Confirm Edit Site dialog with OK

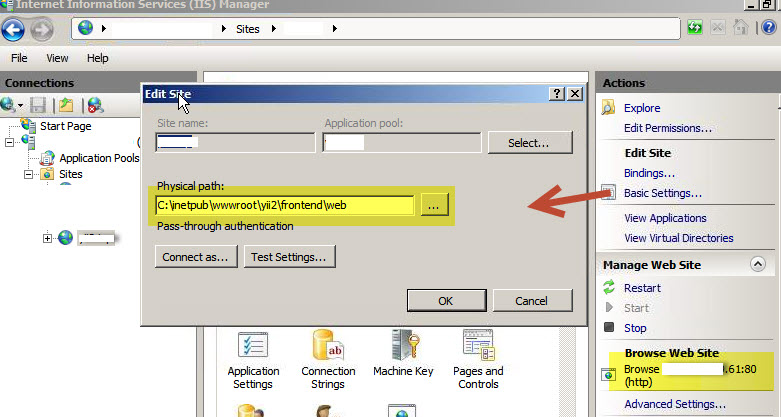[x=446, y=301]
